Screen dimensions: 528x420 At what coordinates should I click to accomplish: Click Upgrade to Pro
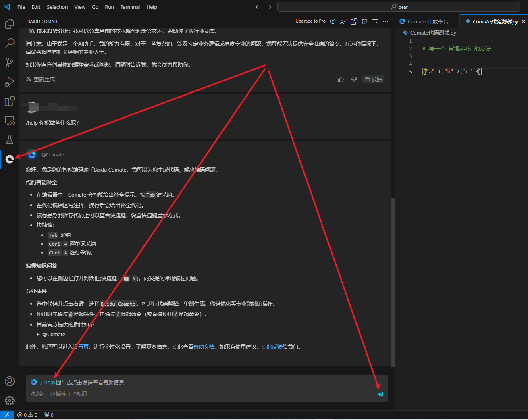click(x=310, y=21)
